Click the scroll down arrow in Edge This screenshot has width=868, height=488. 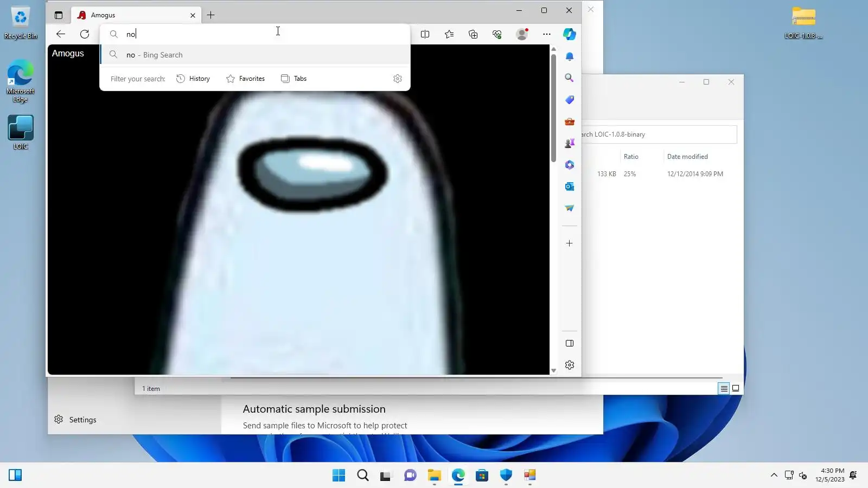[x=553, y=371]
